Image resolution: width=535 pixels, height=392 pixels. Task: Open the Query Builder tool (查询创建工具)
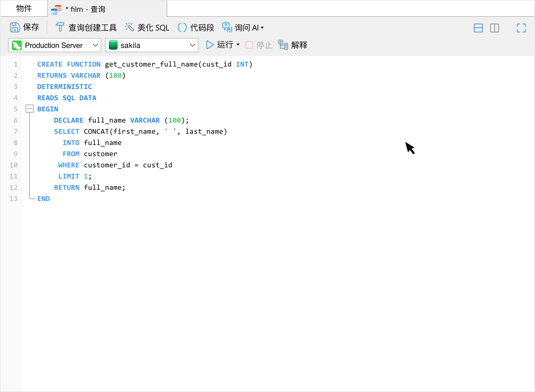pyautogui.click(x=86, y=27)
